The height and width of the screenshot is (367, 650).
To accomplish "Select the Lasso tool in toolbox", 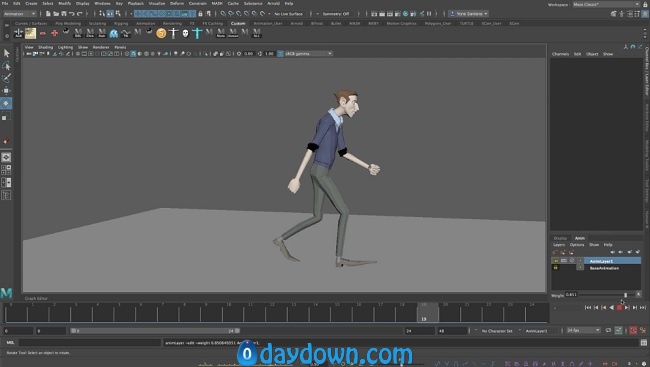I will tap(6, 66).
